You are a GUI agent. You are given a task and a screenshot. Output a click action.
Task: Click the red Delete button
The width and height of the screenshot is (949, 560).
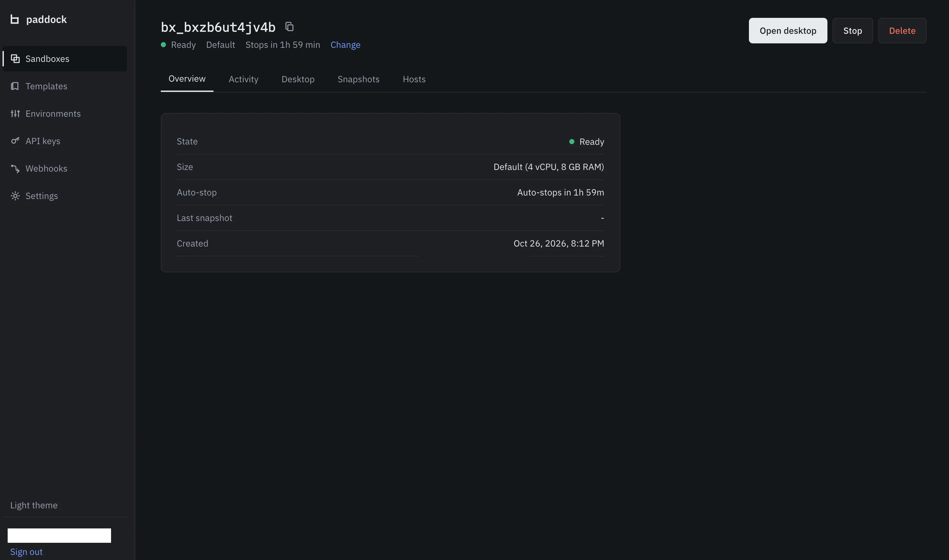[x=902, y=31]
